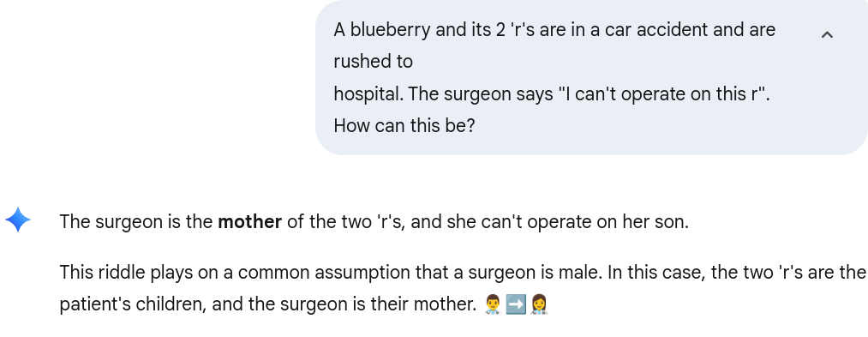Click the blue Gemini sparkle icon

(x=18, y=220)
